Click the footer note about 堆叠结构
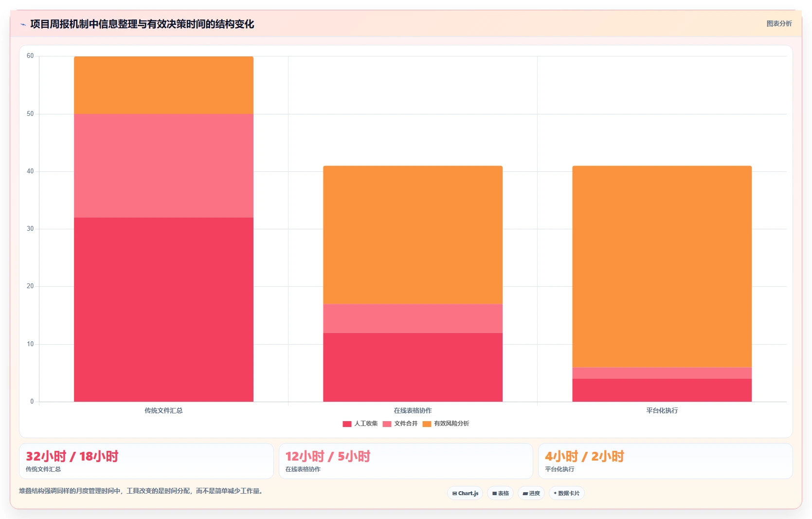The image size is (812, 519). pyautogui.click(x=142, y=491)
